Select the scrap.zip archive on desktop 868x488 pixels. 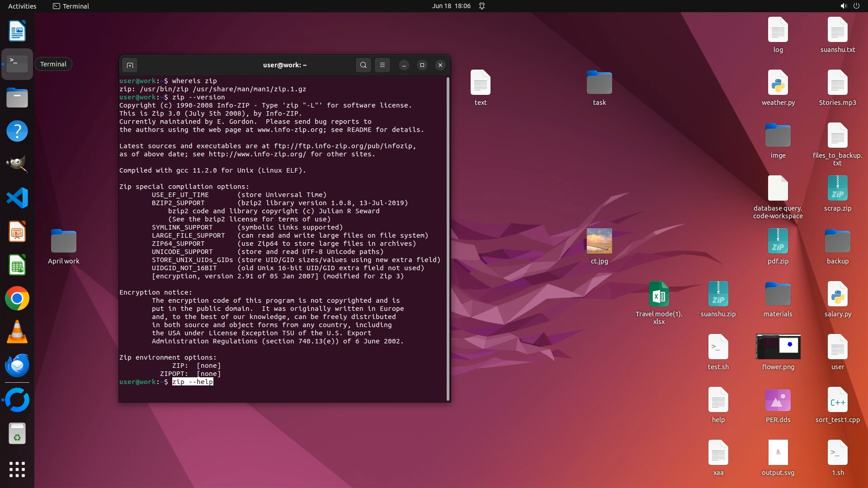coord(837,189)
